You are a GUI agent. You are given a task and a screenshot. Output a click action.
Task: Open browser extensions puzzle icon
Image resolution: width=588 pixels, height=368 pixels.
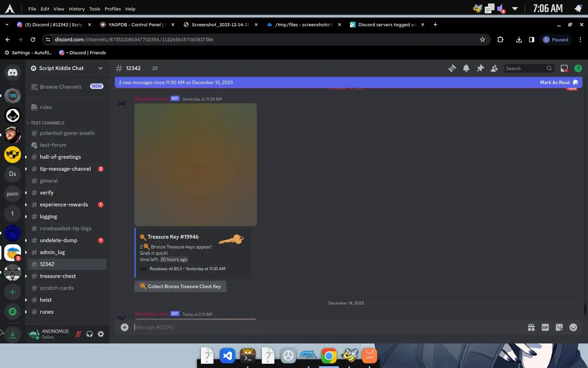point(500,40)
